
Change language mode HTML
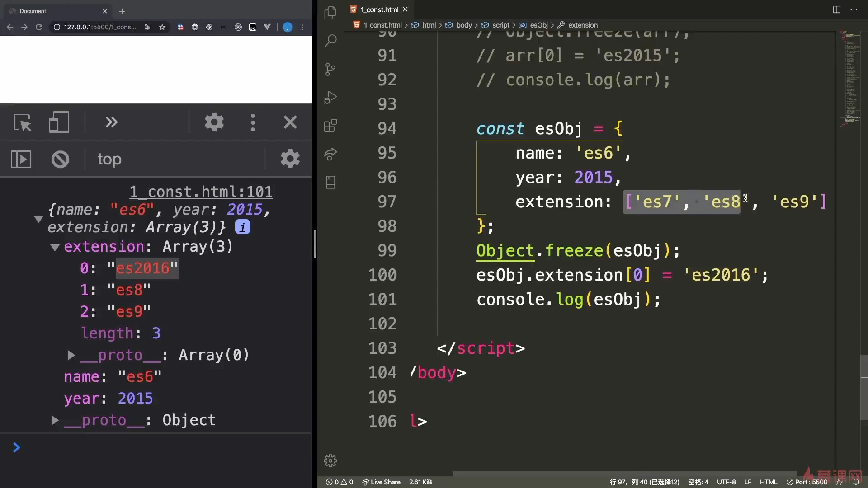(x=769, y=482)
